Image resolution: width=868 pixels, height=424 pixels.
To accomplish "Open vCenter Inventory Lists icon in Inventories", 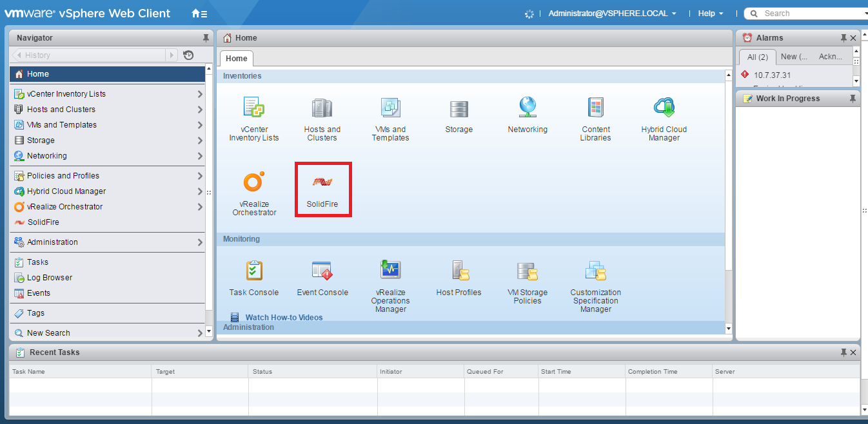I will point(254,108).
